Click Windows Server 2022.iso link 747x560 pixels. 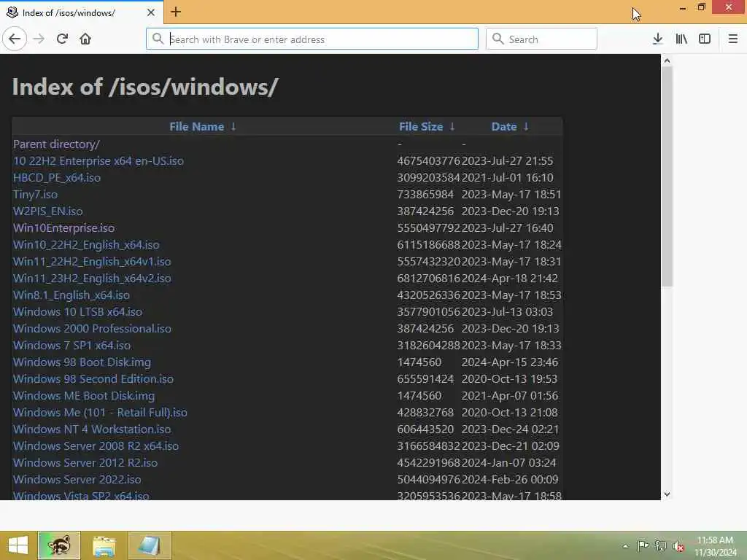click(77, 480)
